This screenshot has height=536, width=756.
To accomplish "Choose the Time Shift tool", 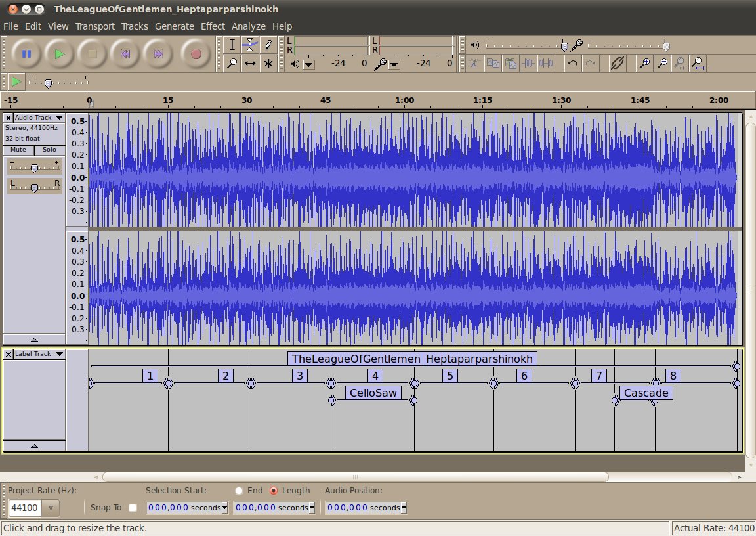I will click(250, 64).
